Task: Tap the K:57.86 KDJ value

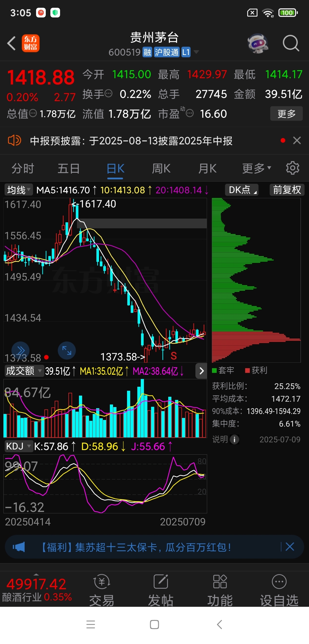Action: click(x=51, y=446)
